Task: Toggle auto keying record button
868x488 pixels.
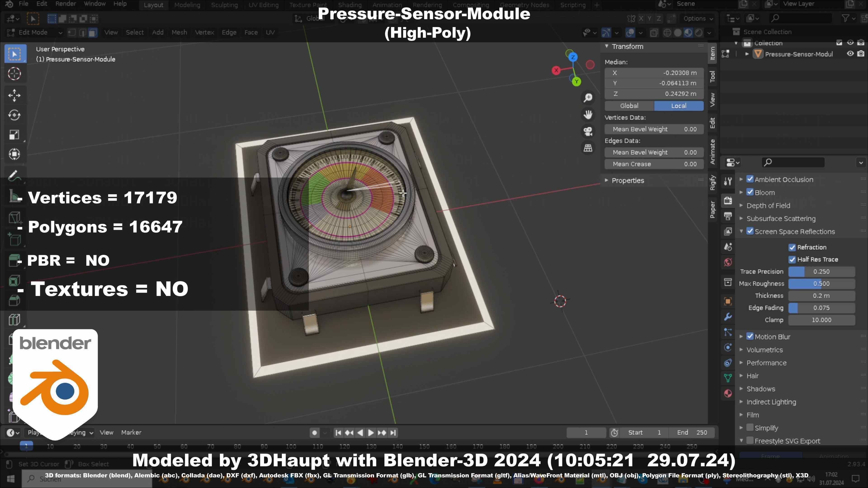Action: [x=314, y=433]
